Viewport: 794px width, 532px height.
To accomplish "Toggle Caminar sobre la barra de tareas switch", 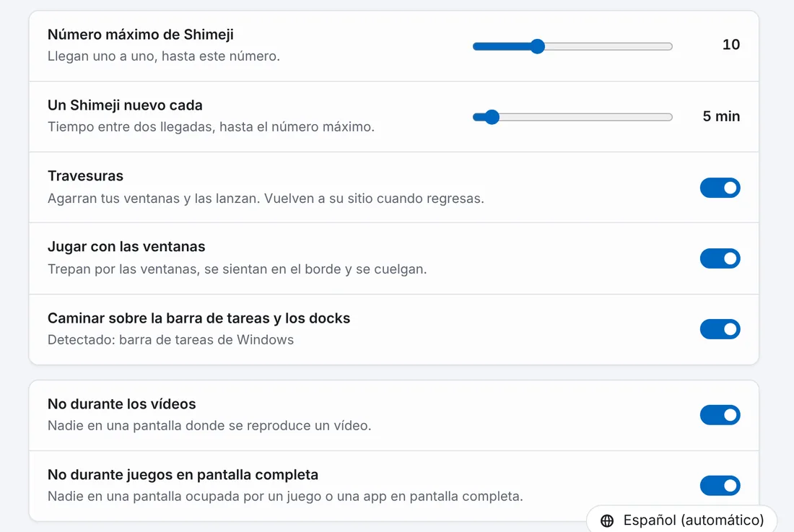I will [x=720, y=329].
